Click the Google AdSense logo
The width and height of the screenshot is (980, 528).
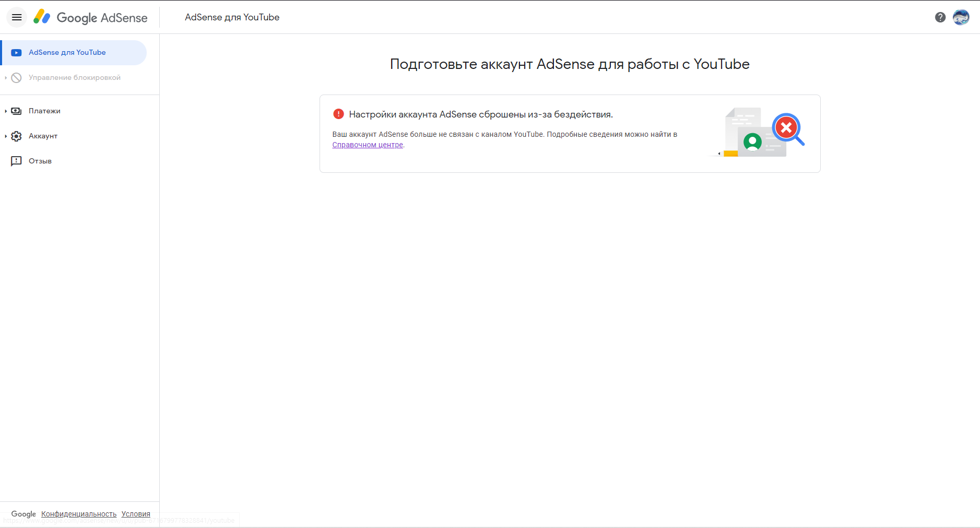[x=90, y=17]
